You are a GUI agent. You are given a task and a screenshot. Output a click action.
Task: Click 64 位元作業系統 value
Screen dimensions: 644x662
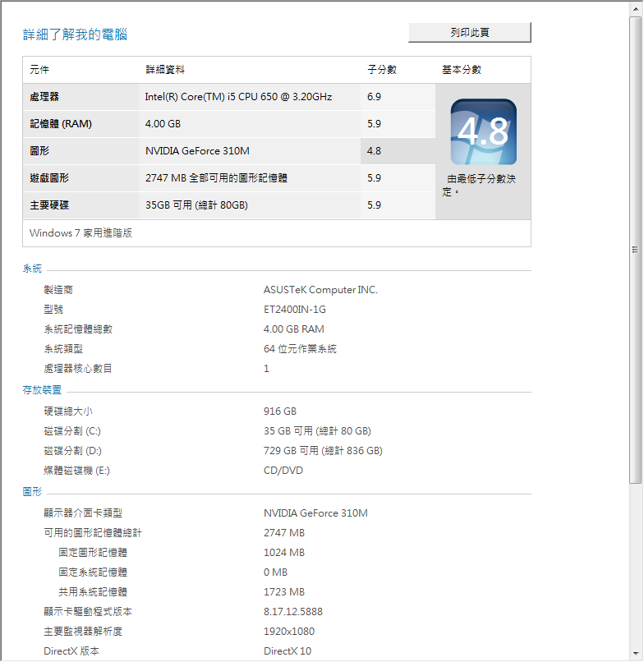[300, 349]
